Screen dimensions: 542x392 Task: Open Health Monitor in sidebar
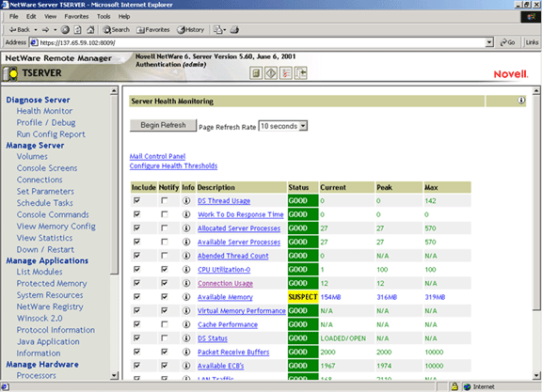[44, 111]
